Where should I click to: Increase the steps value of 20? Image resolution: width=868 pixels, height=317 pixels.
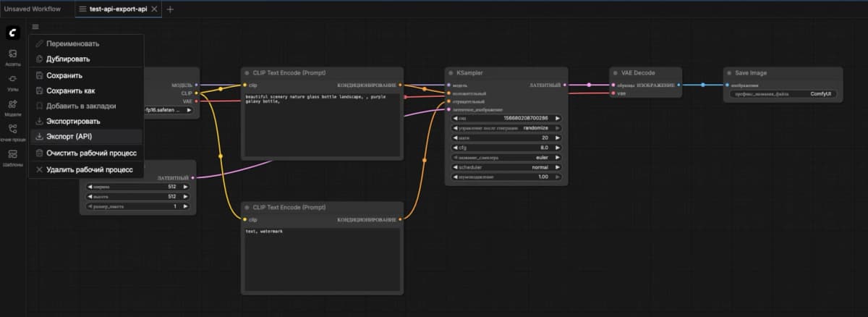point(558,138)
